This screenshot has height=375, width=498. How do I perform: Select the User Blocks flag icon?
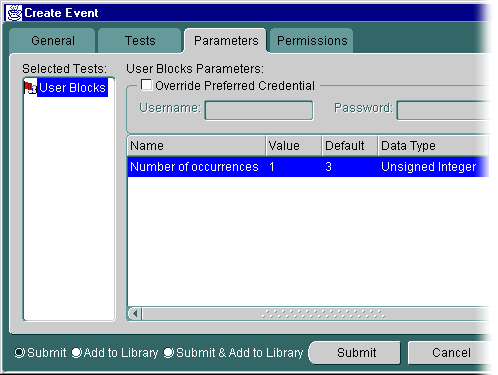tap(30, 88)
